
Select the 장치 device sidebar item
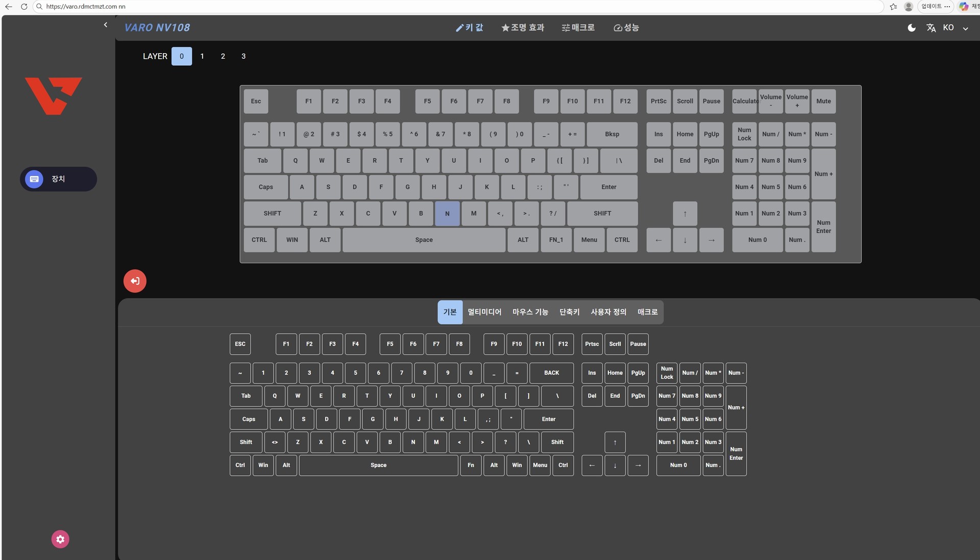coord(58,179)
